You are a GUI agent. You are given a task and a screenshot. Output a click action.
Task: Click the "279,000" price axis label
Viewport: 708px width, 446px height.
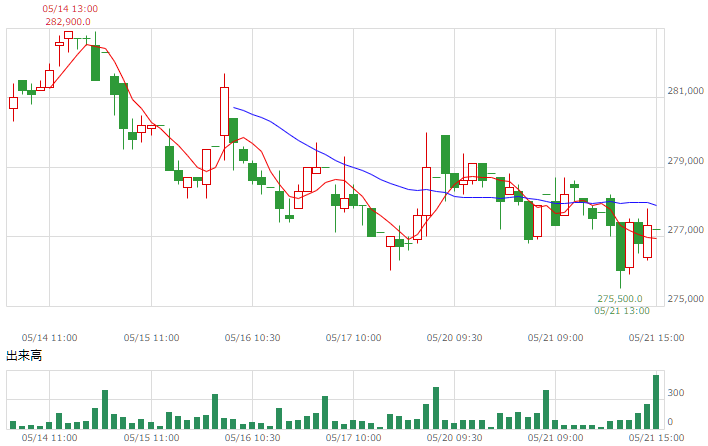pos(685,161)
